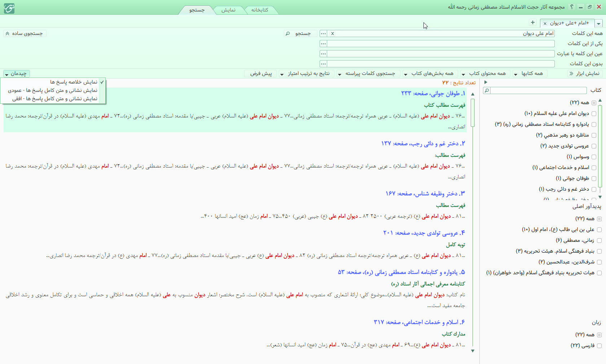Click the magnifier icon beside جستجو button
The width and height of the screenshot is (606, 364).
coord(287,34)
